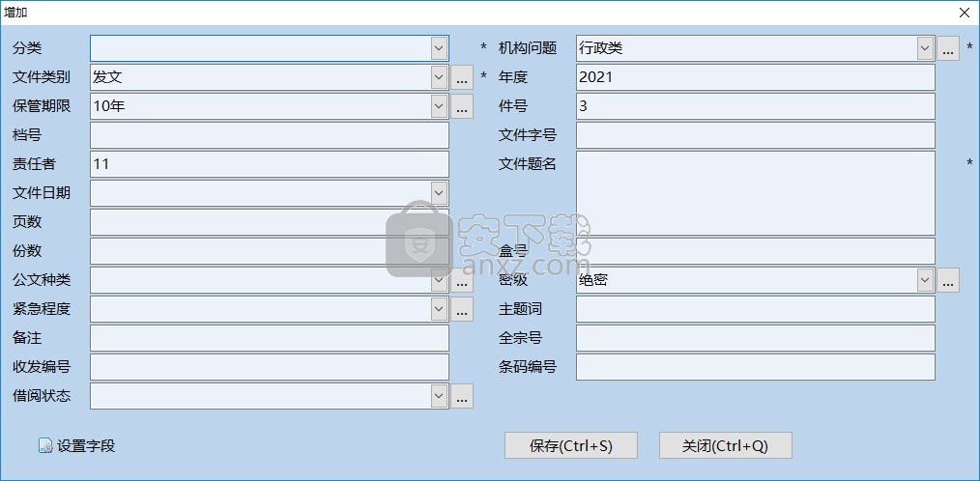
Task: Click into the 全宗号 input field
Action: pos(756,338)
